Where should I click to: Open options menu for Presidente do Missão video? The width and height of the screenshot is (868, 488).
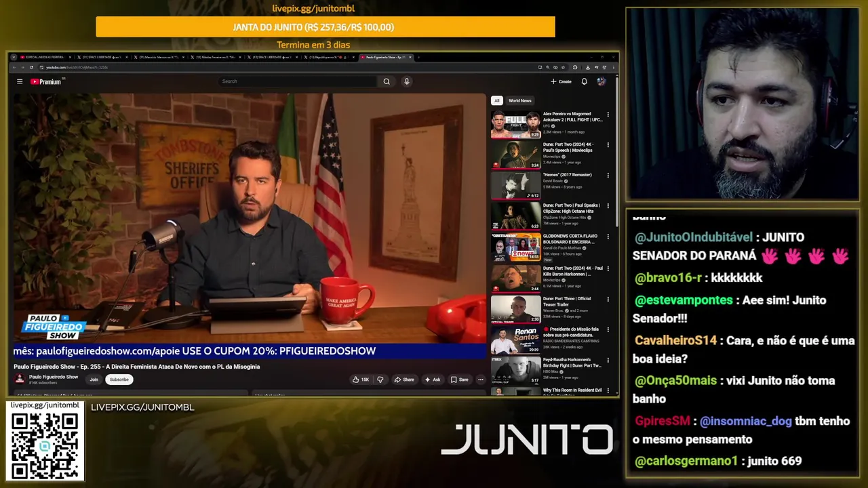(608, 329)
